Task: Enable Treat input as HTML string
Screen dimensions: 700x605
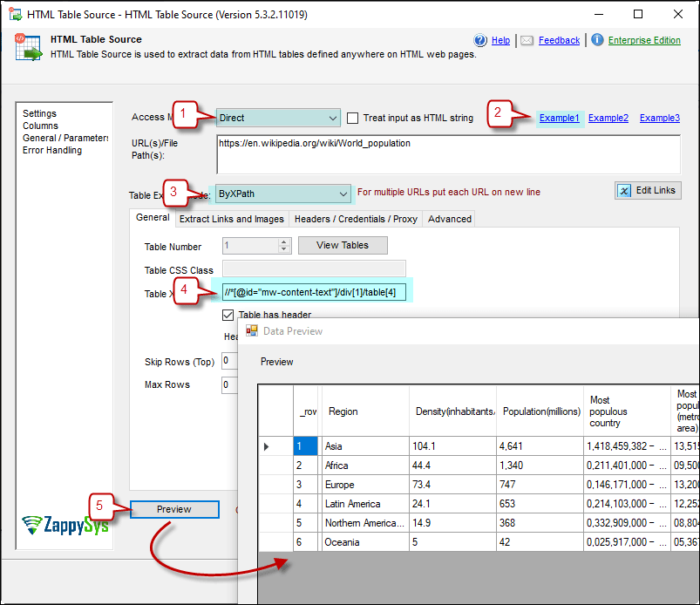Action: click(352, 118)
